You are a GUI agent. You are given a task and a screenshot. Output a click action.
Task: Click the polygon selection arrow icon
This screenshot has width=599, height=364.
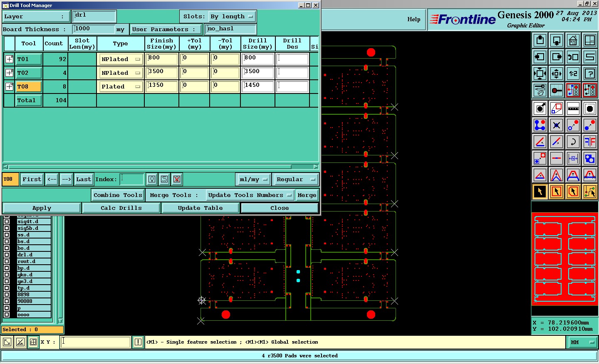pos(573,192)
